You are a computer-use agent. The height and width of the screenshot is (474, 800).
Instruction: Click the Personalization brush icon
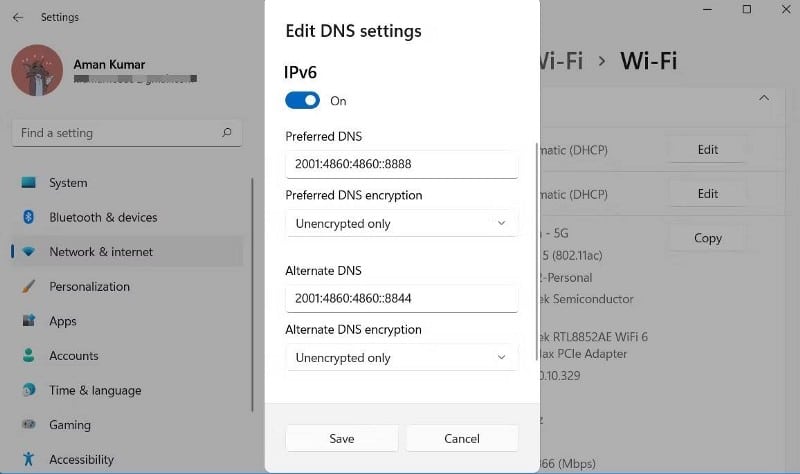(x=29, y=286)
